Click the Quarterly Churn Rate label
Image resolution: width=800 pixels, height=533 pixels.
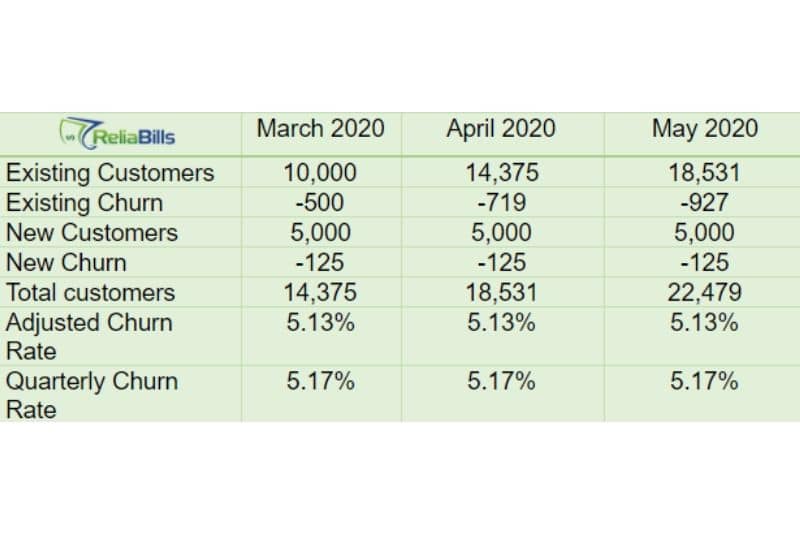point(92,395)
